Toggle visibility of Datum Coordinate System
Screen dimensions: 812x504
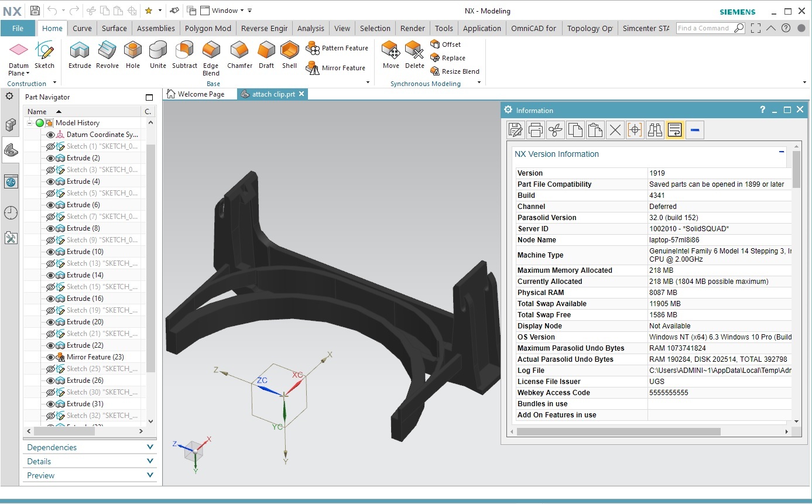50,135
